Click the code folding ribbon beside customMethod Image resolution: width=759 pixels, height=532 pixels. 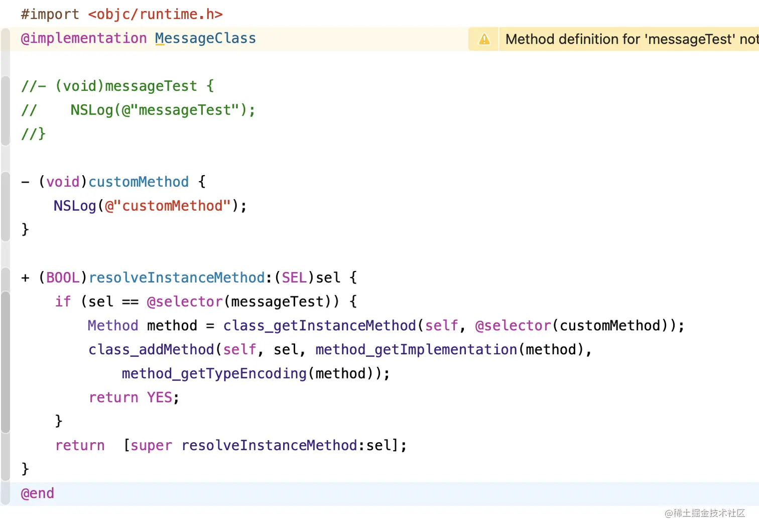[6, 206]
